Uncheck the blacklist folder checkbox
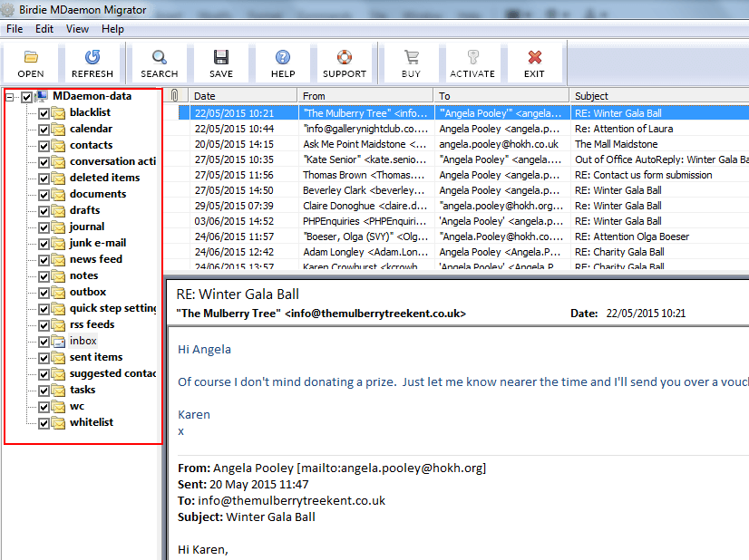Image resolution: width=749 pixels, height=560 pixels. (x=44, y=113)
